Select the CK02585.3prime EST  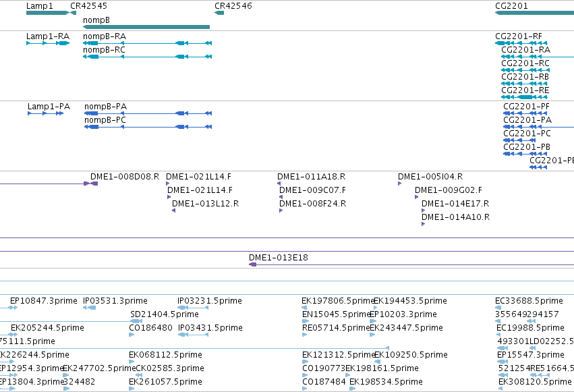click(139, 375)
